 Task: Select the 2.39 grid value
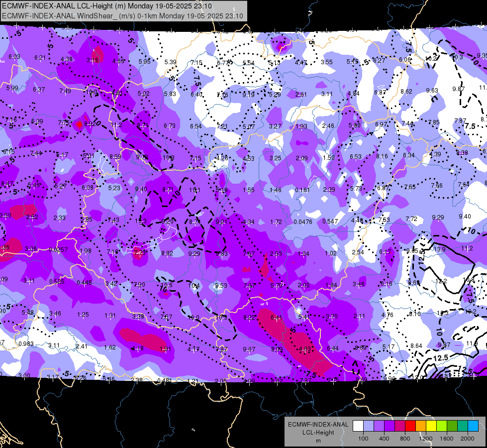pyautogui.click(x=329, y=189)
